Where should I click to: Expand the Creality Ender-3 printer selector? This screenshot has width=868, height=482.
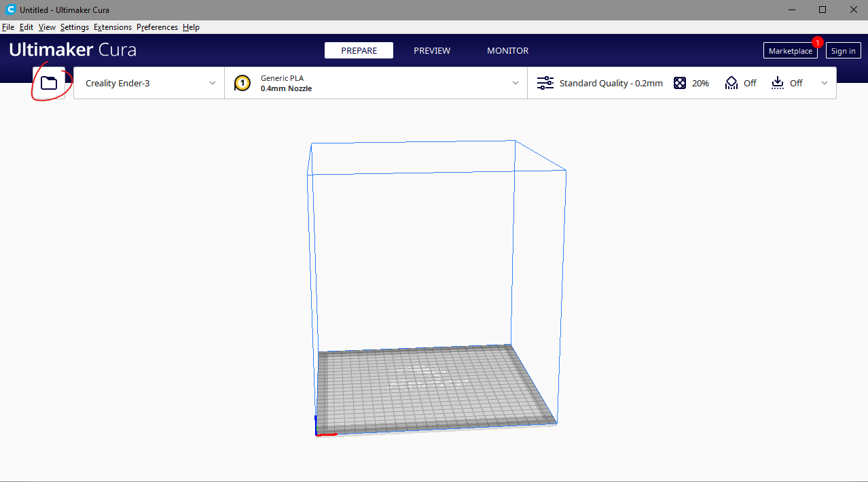pos(149,83)
